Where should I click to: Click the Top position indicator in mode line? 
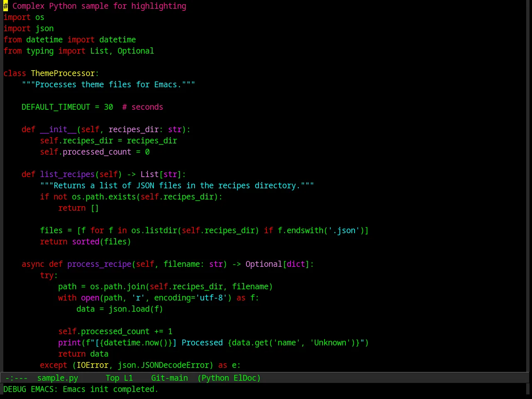112,378
